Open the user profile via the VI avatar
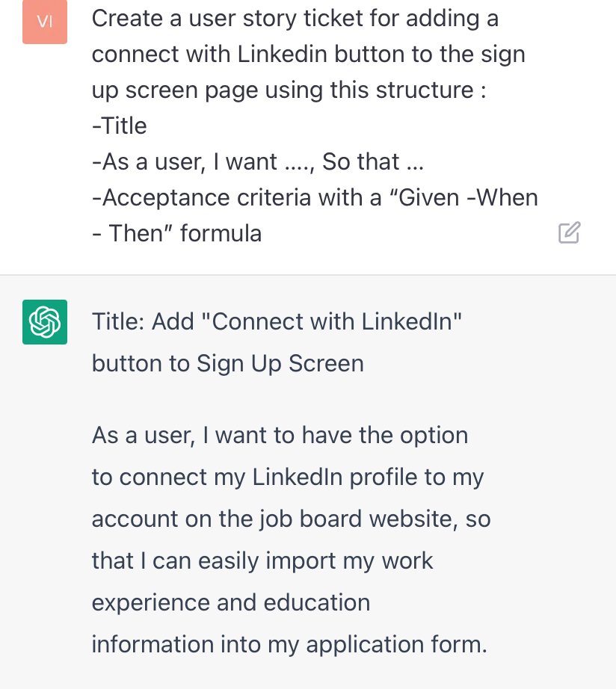This screenshot has height=689, width=616. click(x=44, y=22)
